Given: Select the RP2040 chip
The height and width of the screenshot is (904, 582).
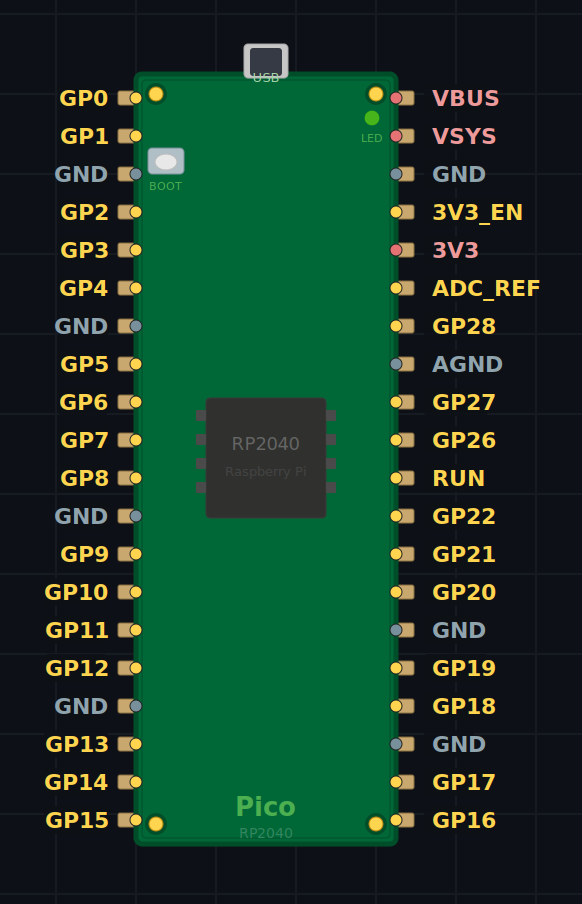Looking at the screenshot, I should (266, 458).
